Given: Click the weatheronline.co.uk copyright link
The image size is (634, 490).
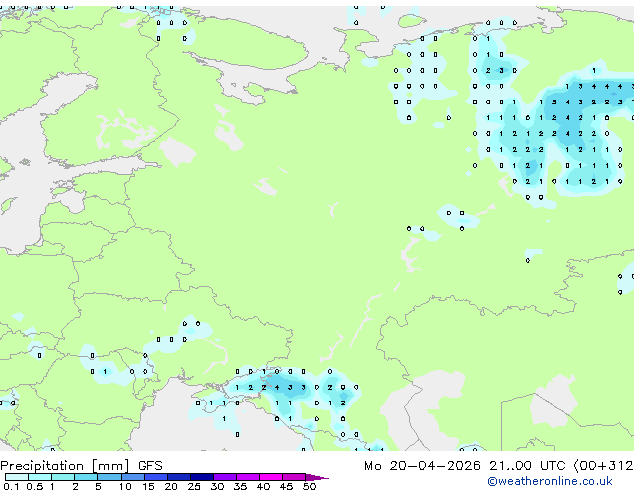Looking at the screenshot, I should [549, 481].
